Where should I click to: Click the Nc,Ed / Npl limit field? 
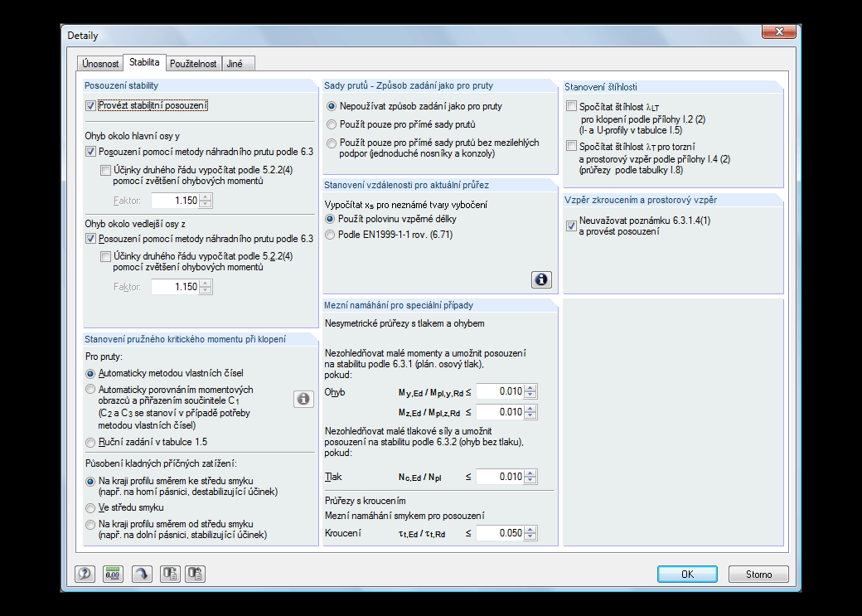point(500,477)
